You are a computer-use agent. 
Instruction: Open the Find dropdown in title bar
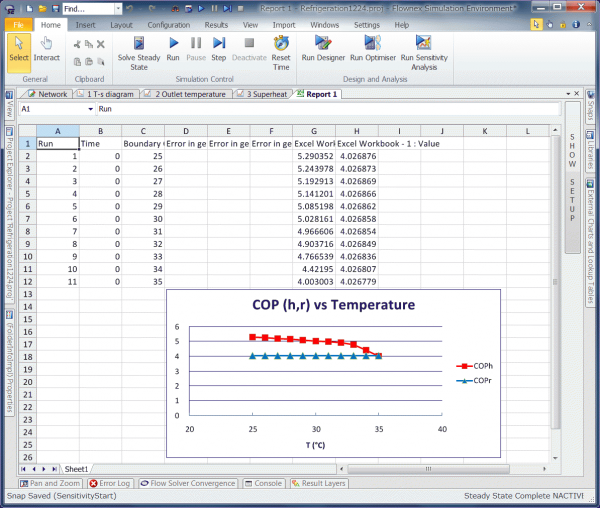pos(120,8)
